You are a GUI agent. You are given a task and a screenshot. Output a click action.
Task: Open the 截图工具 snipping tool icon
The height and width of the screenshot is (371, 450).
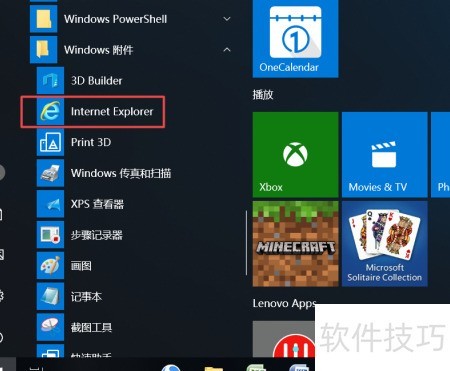pyautogui.click(x=50, y=327)
